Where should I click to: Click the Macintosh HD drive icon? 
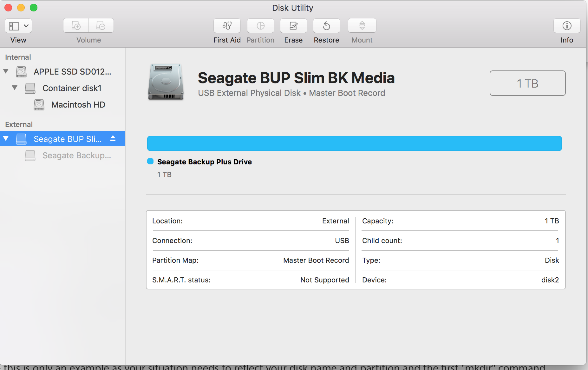(x=39, y=105)
